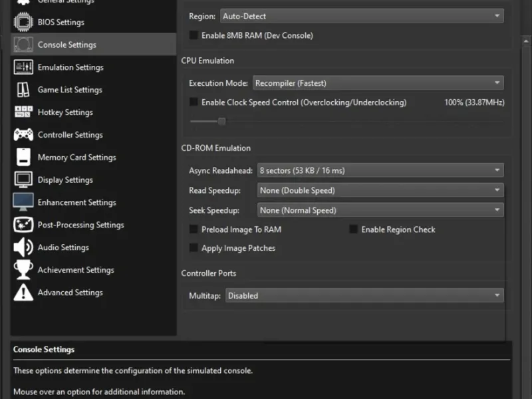
Task: Open the Hotkey Settings keyboard icon
Action: pyautogui.click(x=23, y=112)
